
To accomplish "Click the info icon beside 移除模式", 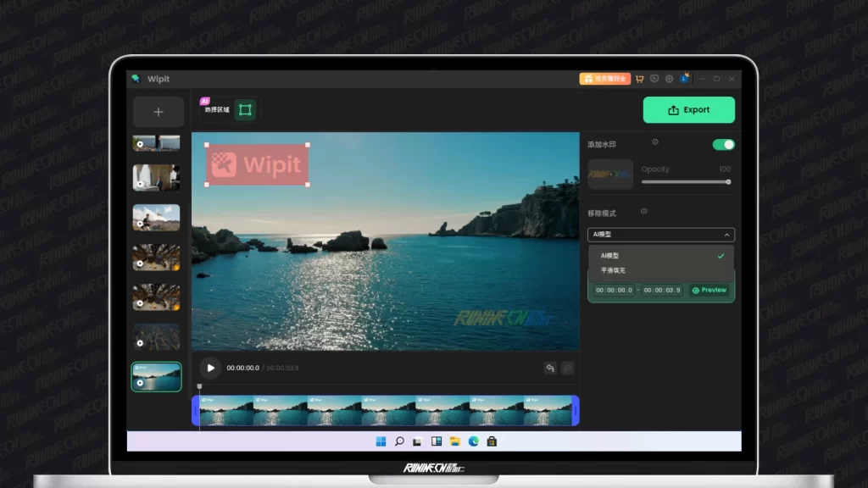I will tap(644, 211).
